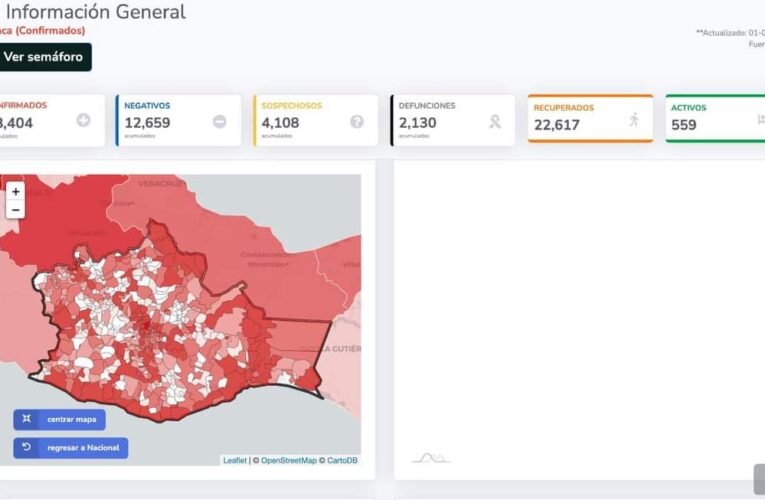This screenshot has width=765, height=500.
Task: Open the CartoDB attribution link
Action: click(342, 460)
